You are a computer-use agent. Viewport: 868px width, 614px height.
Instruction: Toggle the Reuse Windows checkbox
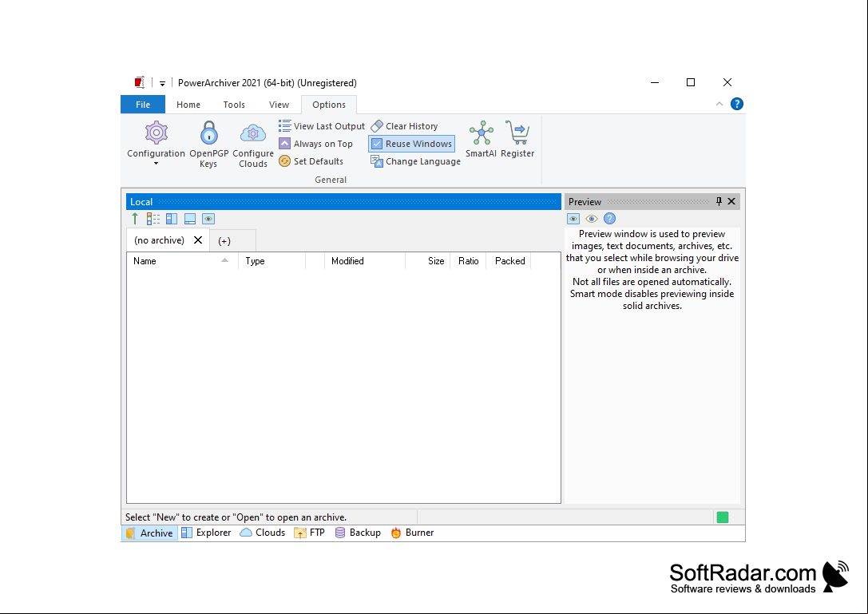click(412, 144)
